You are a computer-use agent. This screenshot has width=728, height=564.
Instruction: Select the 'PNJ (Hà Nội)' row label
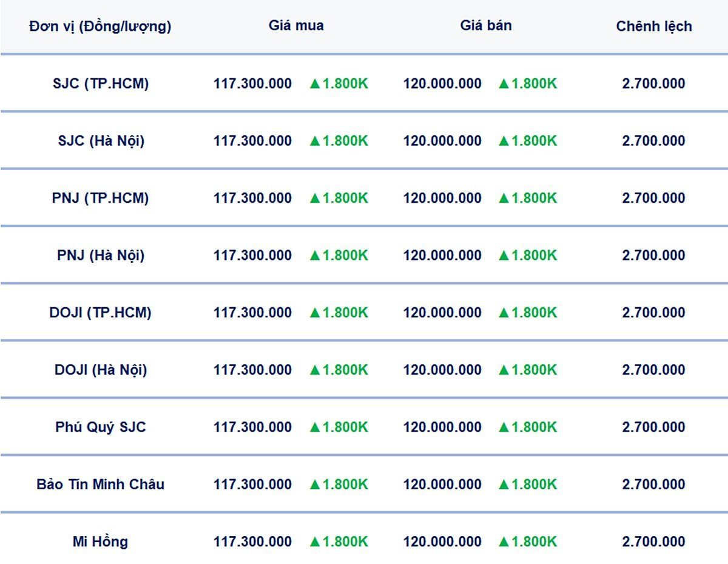pyautogui.click(x=101, y=256)
